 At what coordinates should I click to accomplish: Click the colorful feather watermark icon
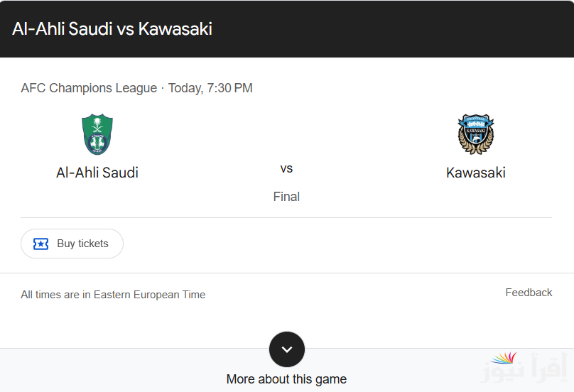pos(504,358)
